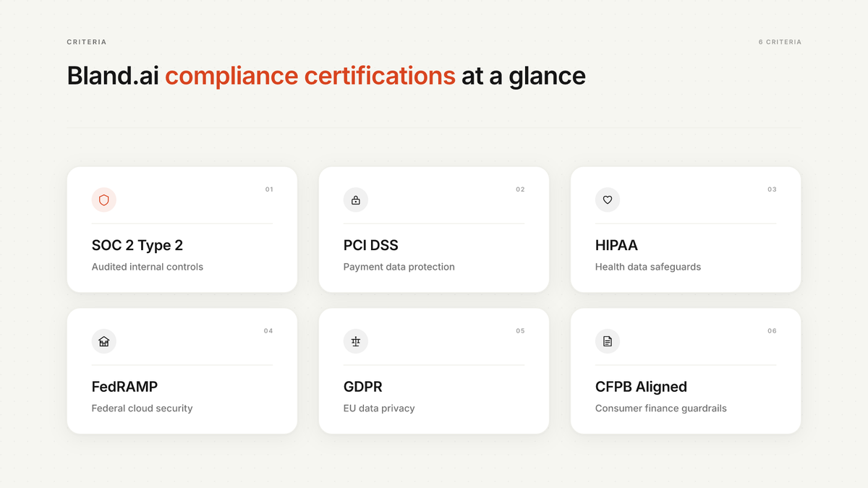This screenshot has height=488, width=868.
Task: Select the CFPB Aligned heading
Action: tap(641, 388)
